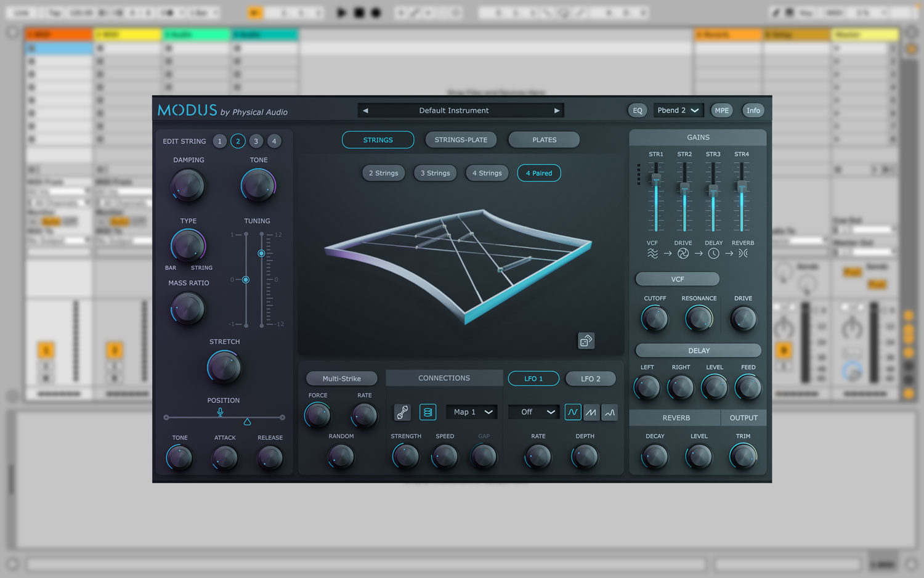Viewport: 924px width, 578px height.
Task: Click the output TRIM knob
Action: (743, 456)
